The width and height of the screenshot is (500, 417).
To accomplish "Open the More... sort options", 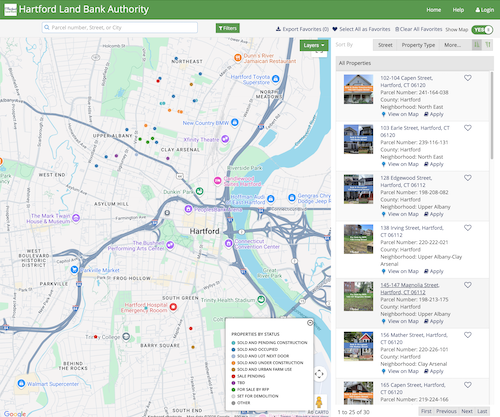I will click(x=452, y=45).
